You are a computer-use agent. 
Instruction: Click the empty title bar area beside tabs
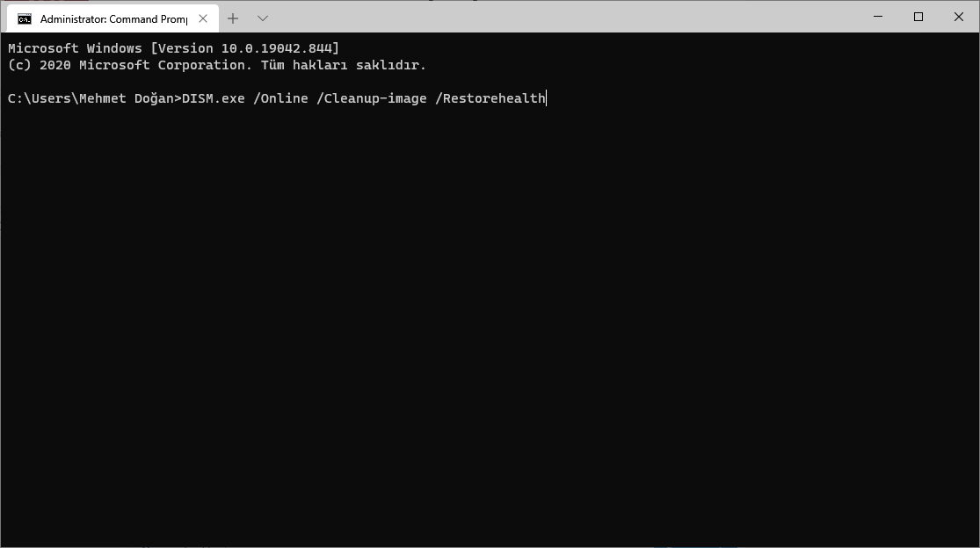[563, 17]
